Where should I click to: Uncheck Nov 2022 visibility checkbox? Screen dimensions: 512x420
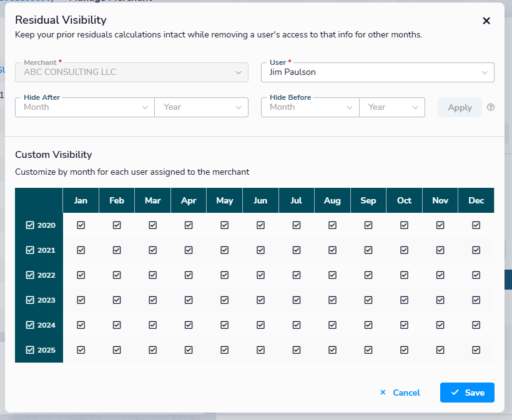pos(440,275)
